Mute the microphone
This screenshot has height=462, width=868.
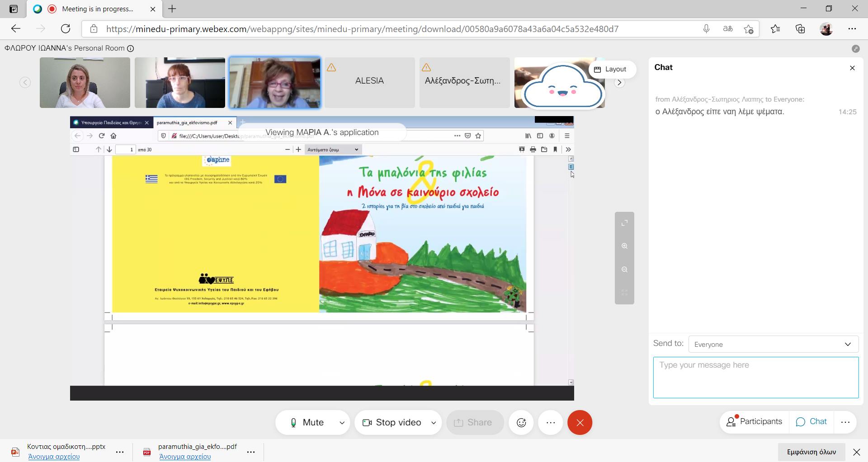307,422
